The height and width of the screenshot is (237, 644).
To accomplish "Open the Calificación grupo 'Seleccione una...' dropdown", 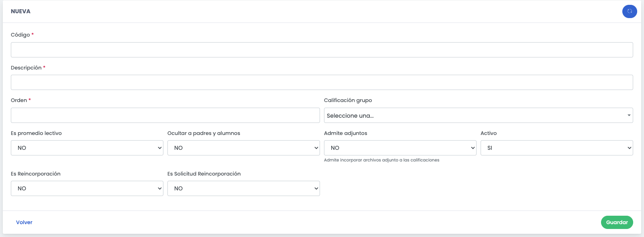I will (x=478, y=115).
